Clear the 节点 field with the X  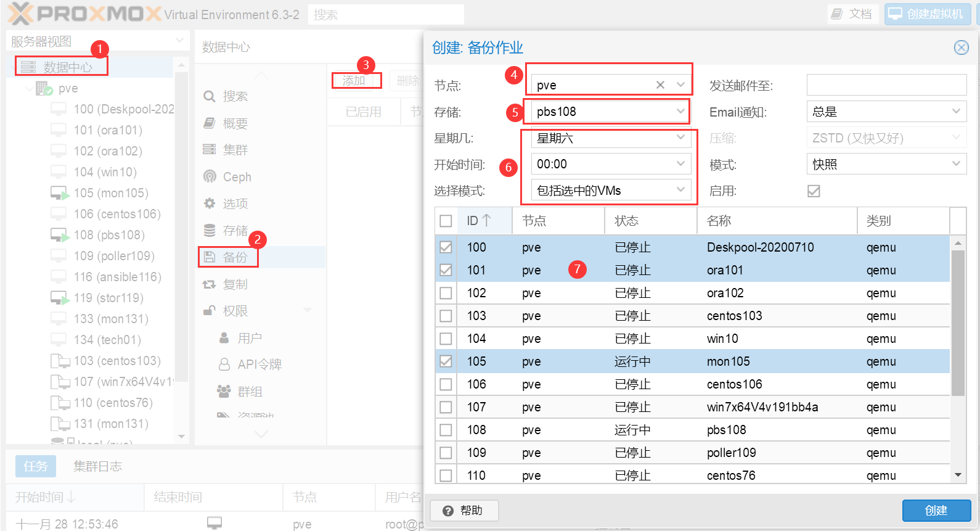[x=660, y=84]
